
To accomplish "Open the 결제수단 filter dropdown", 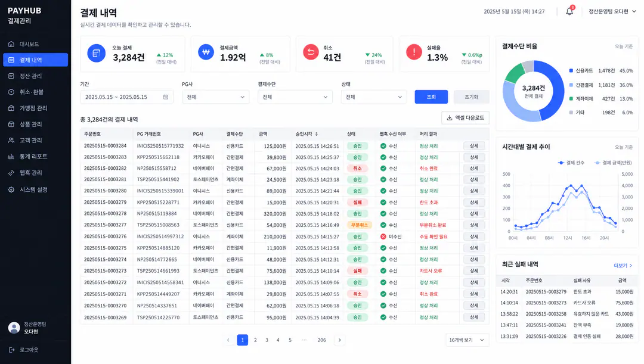I will [295, 97].
